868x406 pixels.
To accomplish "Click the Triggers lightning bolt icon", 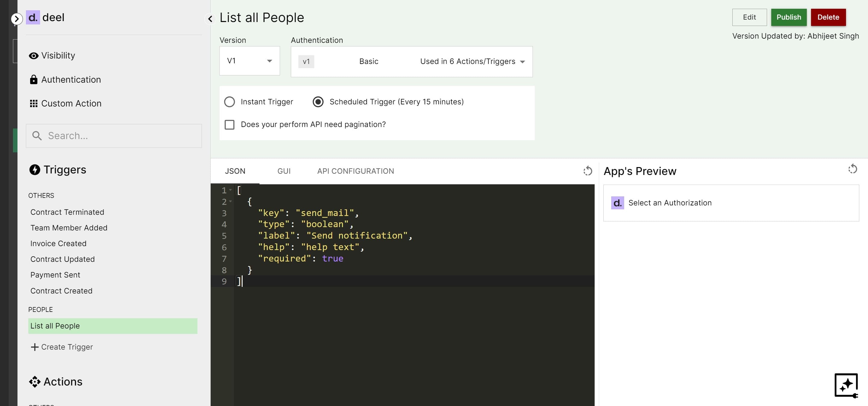I will coord(35,170).
